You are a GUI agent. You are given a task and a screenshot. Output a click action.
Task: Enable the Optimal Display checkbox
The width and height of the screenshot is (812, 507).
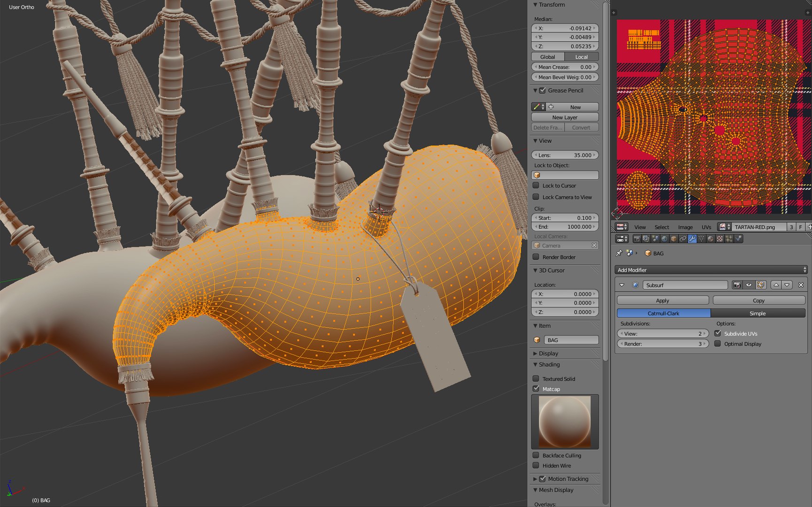[718, 344]
